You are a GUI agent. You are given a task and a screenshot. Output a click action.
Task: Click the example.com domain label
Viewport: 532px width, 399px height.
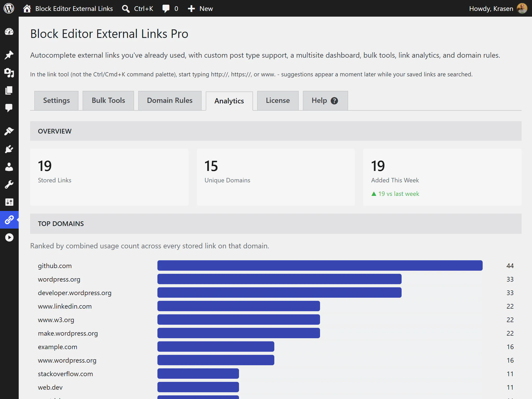point(57,347)
